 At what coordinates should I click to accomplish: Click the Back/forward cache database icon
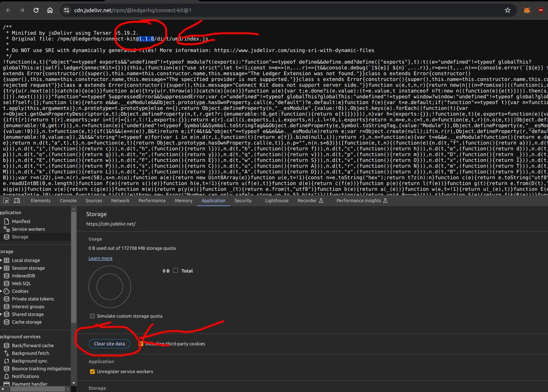[6, 345]
